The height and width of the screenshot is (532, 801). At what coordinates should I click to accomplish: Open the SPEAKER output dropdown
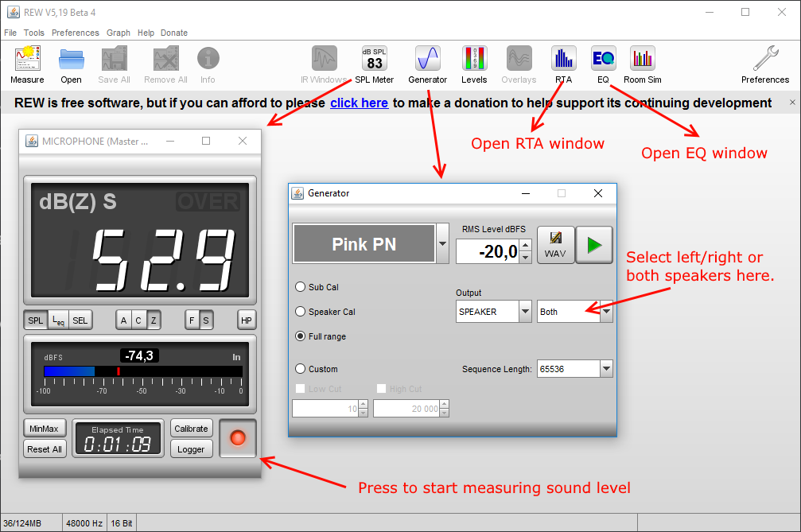coord(525,312)
